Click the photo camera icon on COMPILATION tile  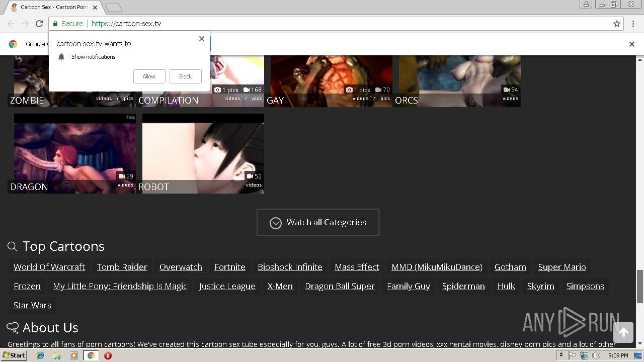click(x=217, y=90)
